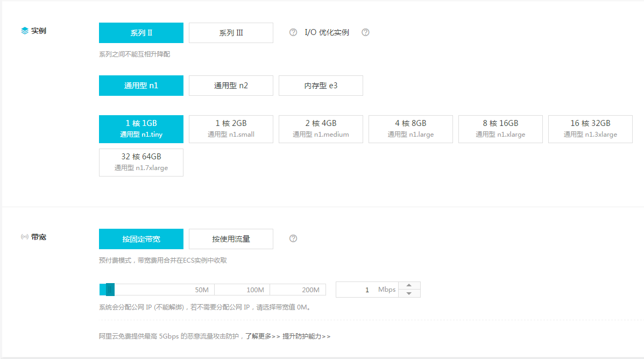Click the 带宽 section signal icon
644x359 pixels.
(x=25, y=237)
